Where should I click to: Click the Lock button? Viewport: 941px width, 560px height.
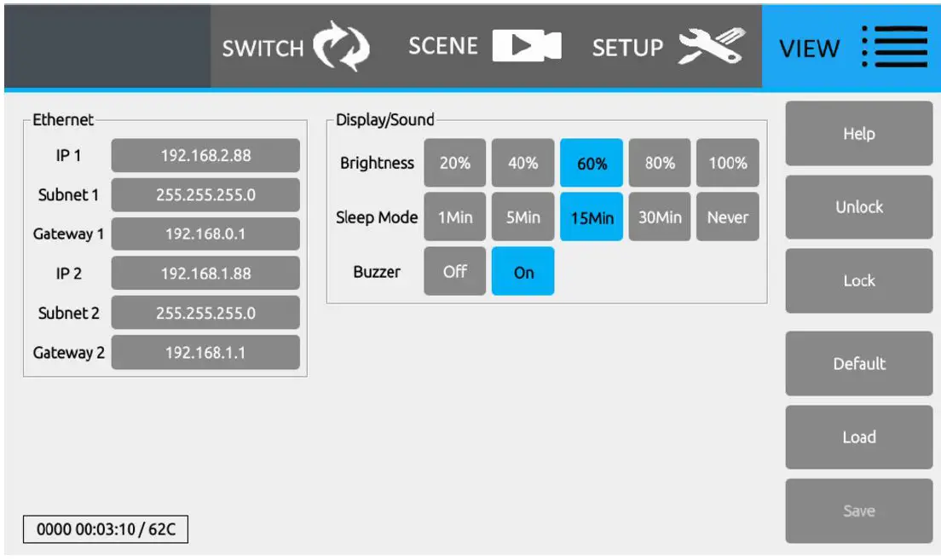[858, 280]
